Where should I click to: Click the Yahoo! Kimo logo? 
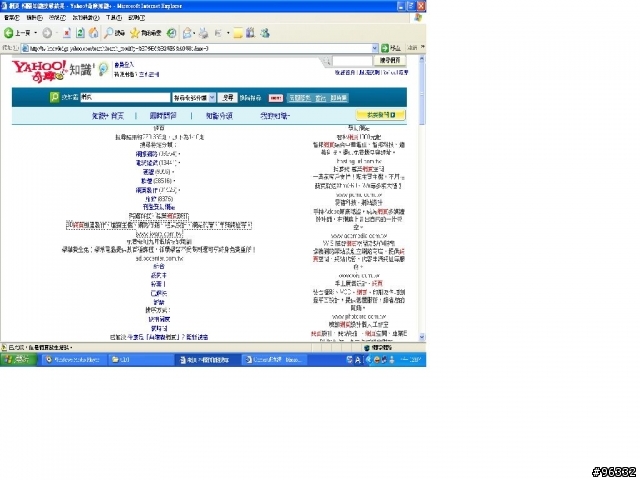(39, 71)
